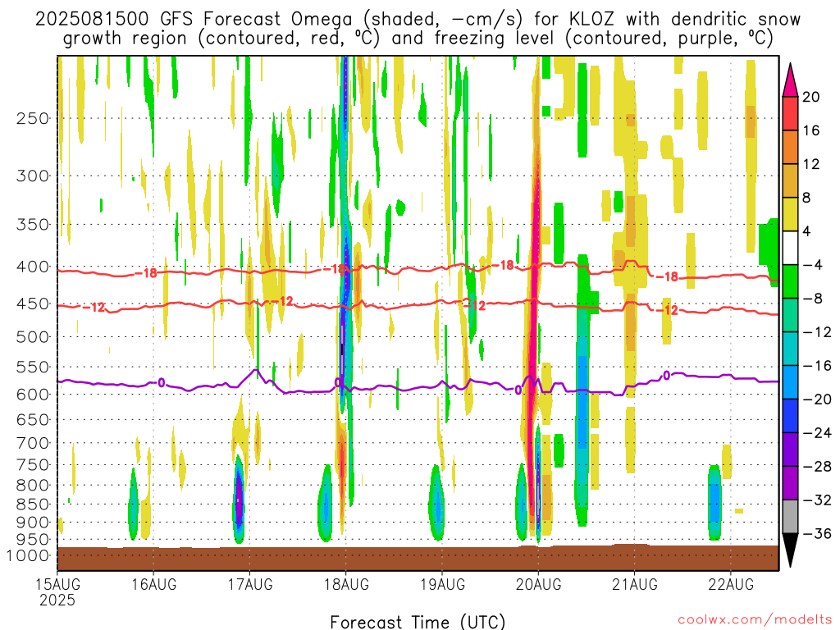The height and width of the screenshot is (630, 840).
Task: Pick the gray swatch between -36 and -32
Action: point(790,517)
